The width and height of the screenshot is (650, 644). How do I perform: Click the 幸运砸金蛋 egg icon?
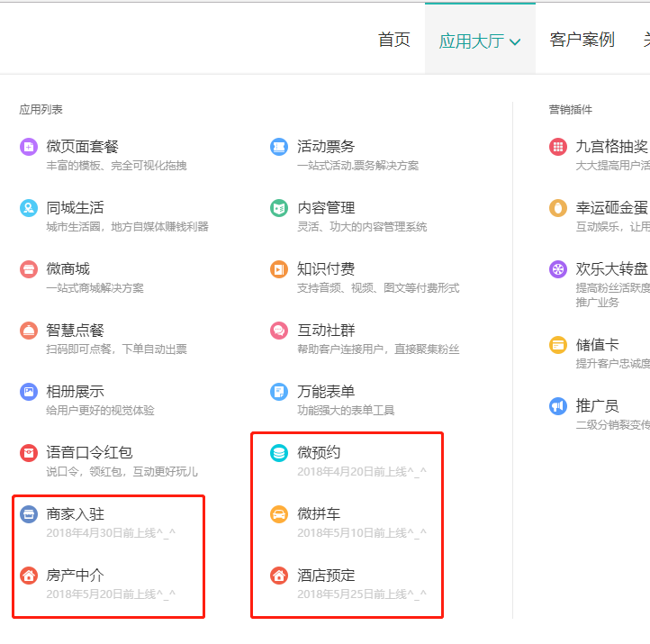pos(558,208)
